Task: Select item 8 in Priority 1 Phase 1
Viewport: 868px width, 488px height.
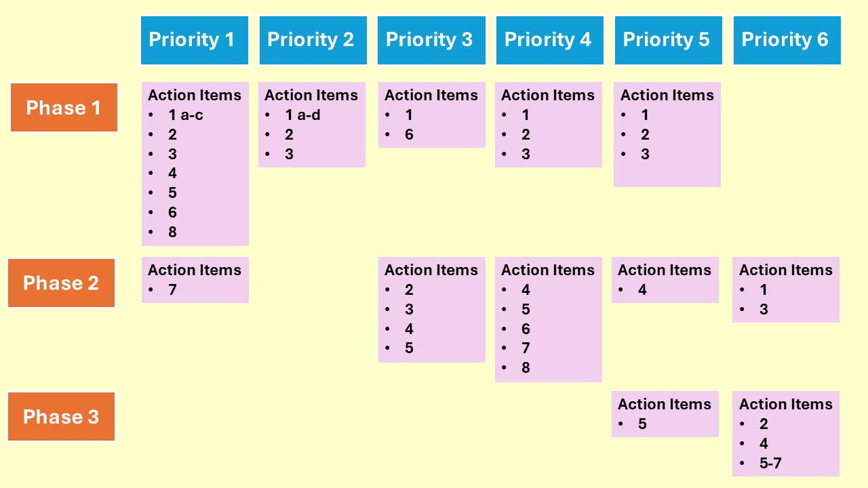Action: tap(172, 232)
